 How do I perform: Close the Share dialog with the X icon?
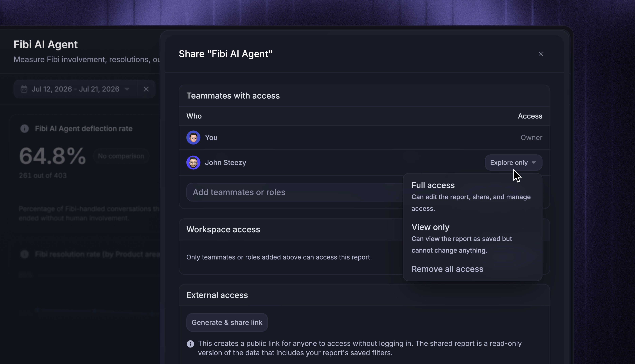point(540,54)
